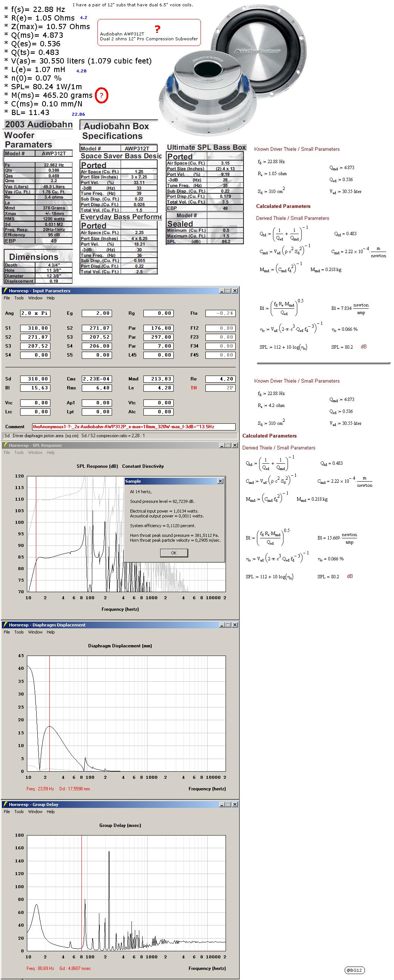394x980 pixels.
Task: Select the Re field showing 4,20
Action: [220, 379]
